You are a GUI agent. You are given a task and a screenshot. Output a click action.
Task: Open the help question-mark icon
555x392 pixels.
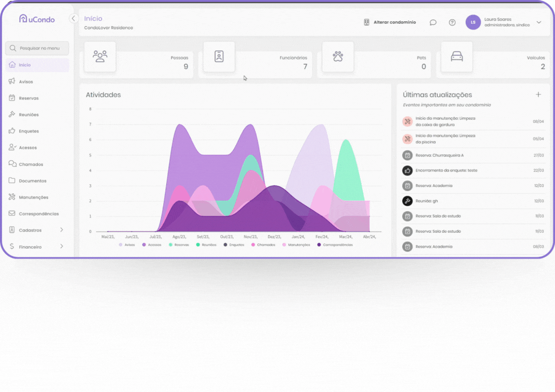pyautogui.click(x=452, y=22)
